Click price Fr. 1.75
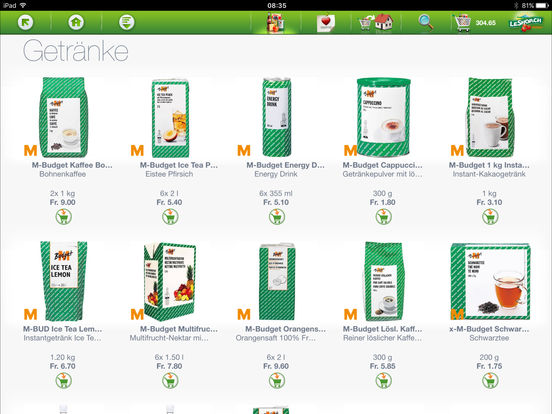Screen dimensions: 552x414 pos(489,366)
